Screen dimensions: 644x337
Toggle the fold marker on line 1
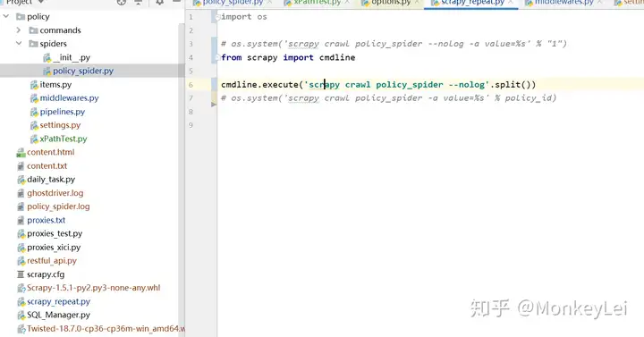[x=217, y=17]
